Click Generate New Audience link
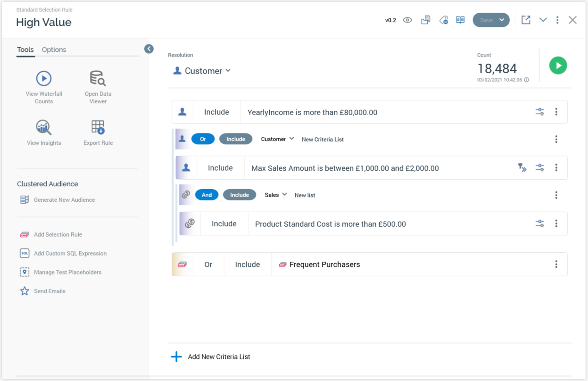588x381 pixels. 64,200
